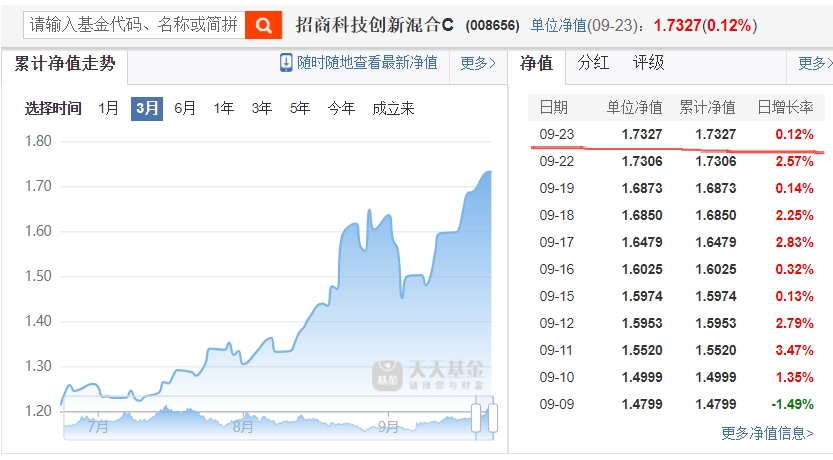Viewport: 833px width, 460px height.
Task: Switch to the 净值 tab
Action: tap(537, 63)
